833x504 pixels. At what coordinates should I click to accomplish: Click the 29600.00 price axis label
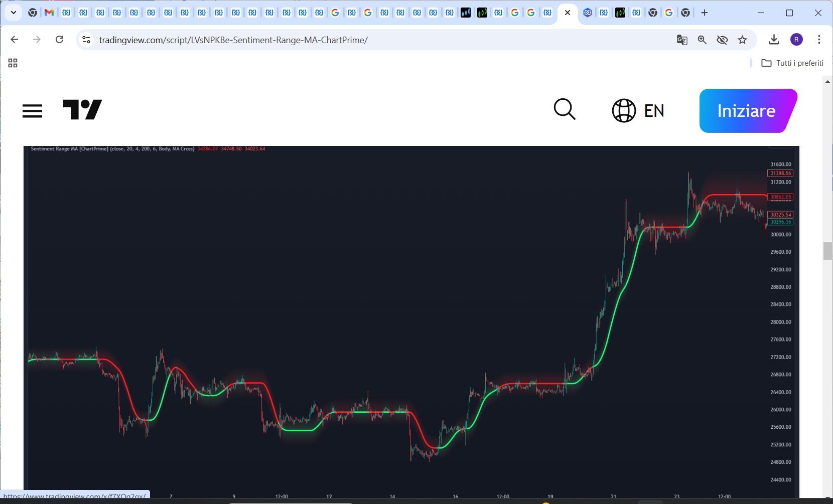point(781,252)
